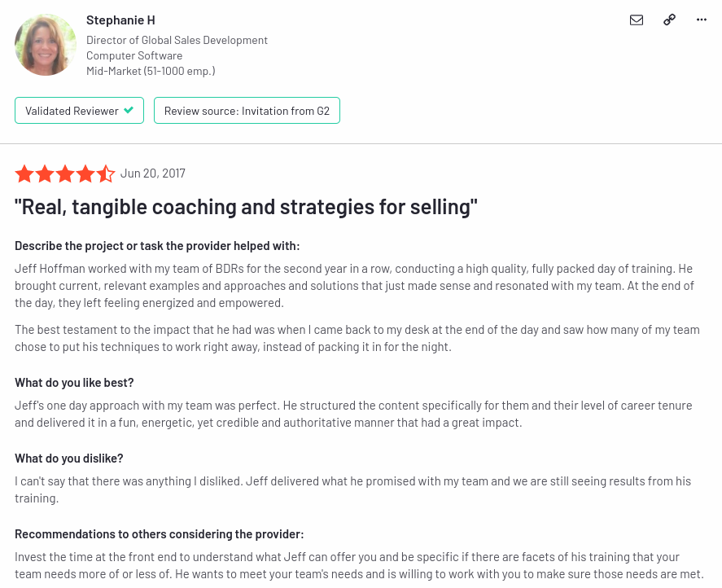The image size is (722, 588).
Task: Click the Computer Software industry label
Action: coord(134,55)
